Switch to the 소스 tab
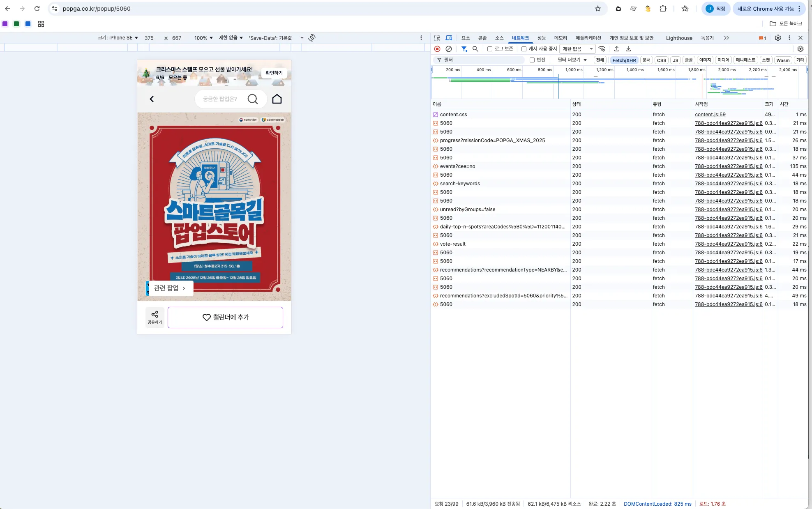 [x=499, y=38]
